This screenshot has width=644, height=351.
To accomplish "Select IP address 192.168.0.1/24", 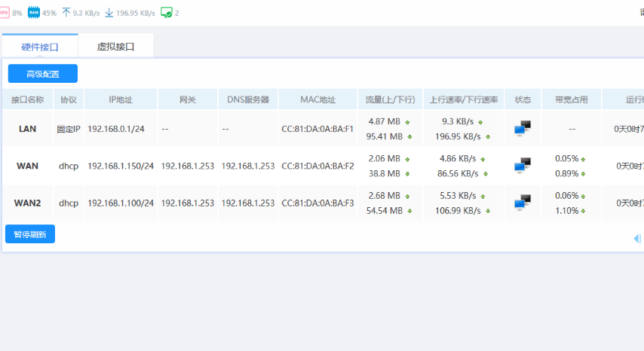I will pyautogui.click(x=116, y=129).
